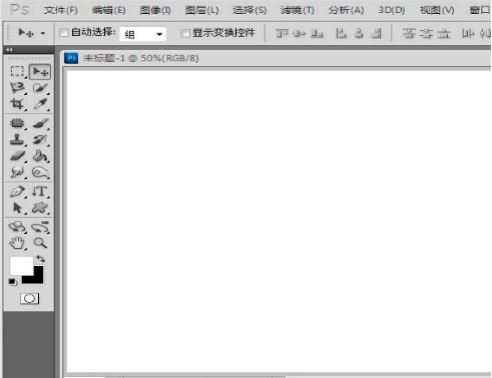Open the 编辑(E) menu
The height and width of the screenshot is (378, 492).
tap(109, 10)
